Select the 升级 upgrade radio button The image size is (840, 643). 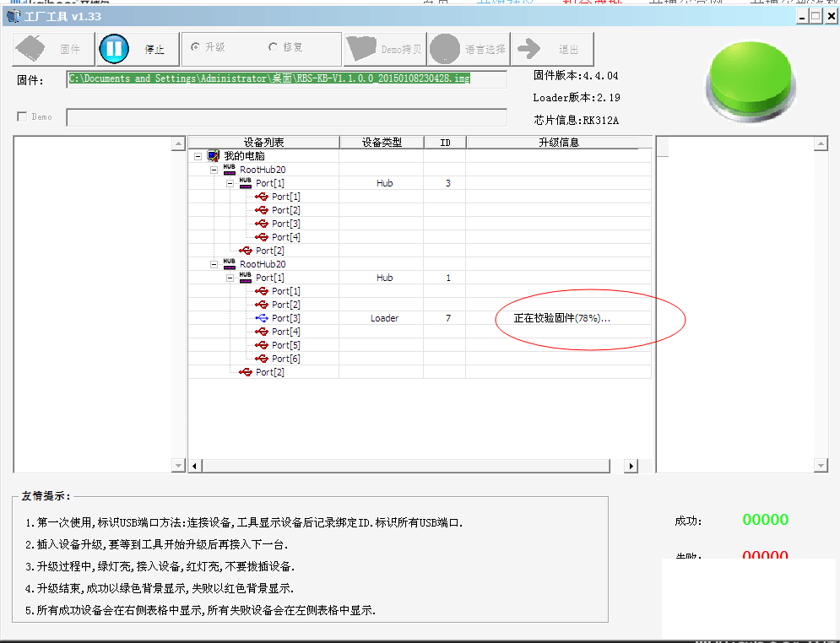pos(196,47)
